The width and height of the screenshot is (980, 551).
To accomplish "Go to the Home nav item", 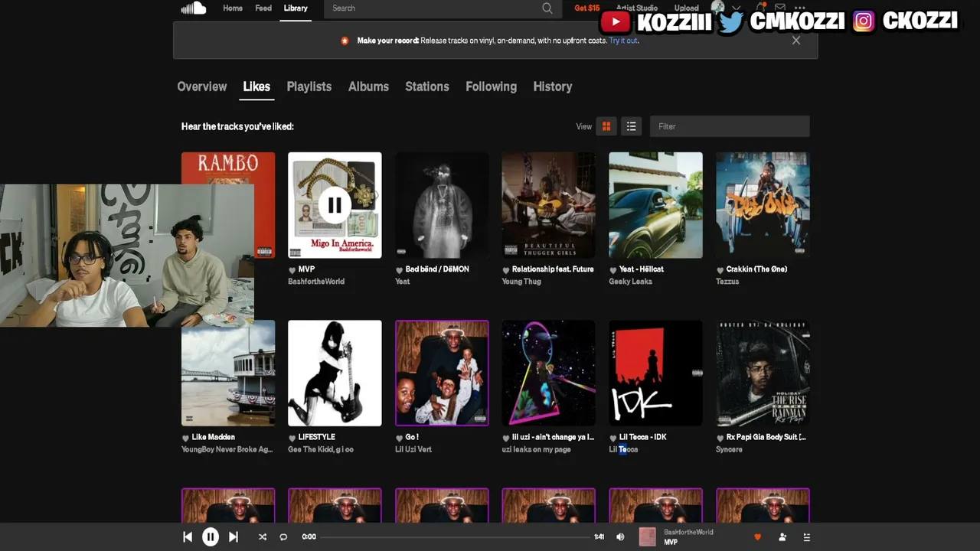I will [233, 8].
